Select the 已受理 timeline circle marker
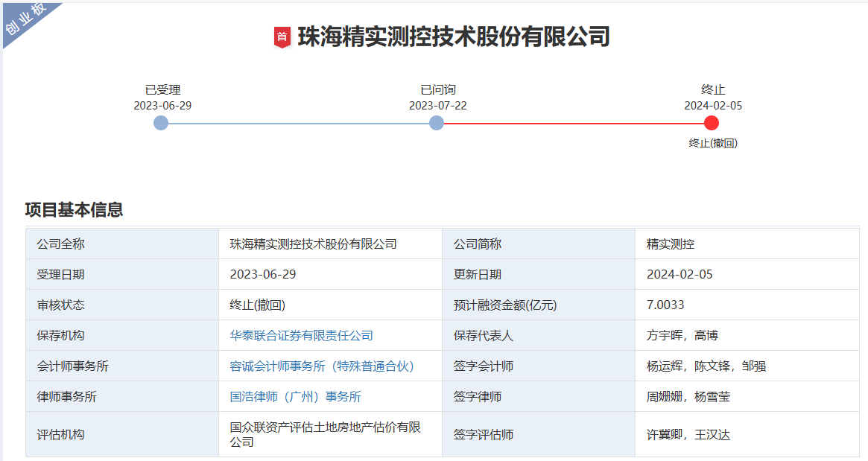This screenshot has height=461, width=868. click(161, 123)
